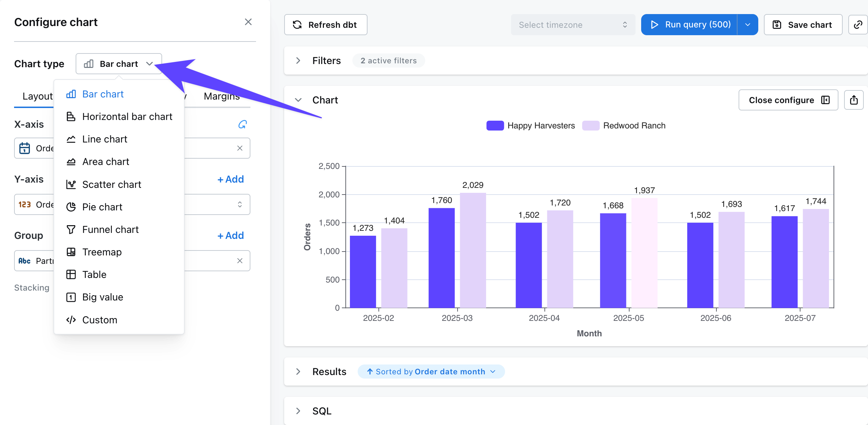Click the copy link icon button
This screenshot has width=868, height=425.
pyautogui.click(x=858, y=25)
